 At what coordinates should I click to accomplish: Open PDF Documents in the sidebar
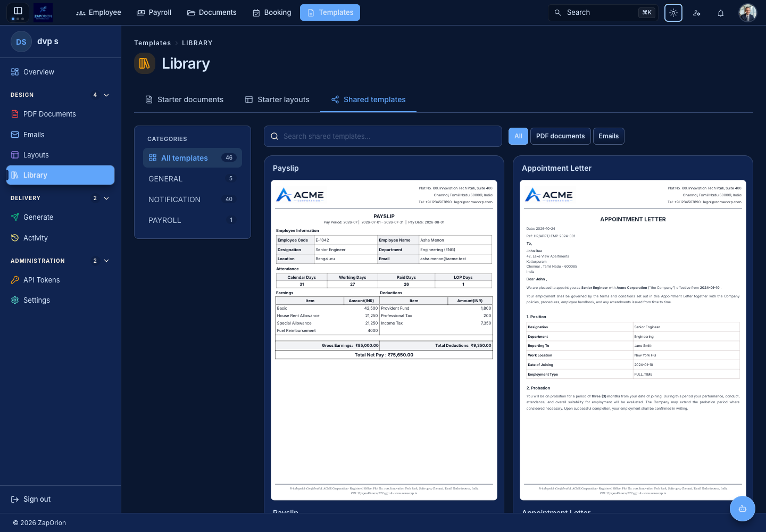click(60, 114)
